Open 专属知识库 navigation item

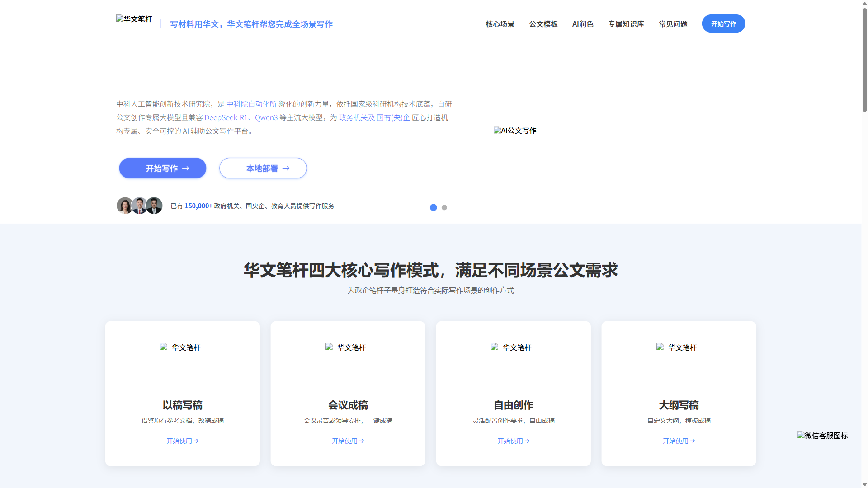[626, 24]
